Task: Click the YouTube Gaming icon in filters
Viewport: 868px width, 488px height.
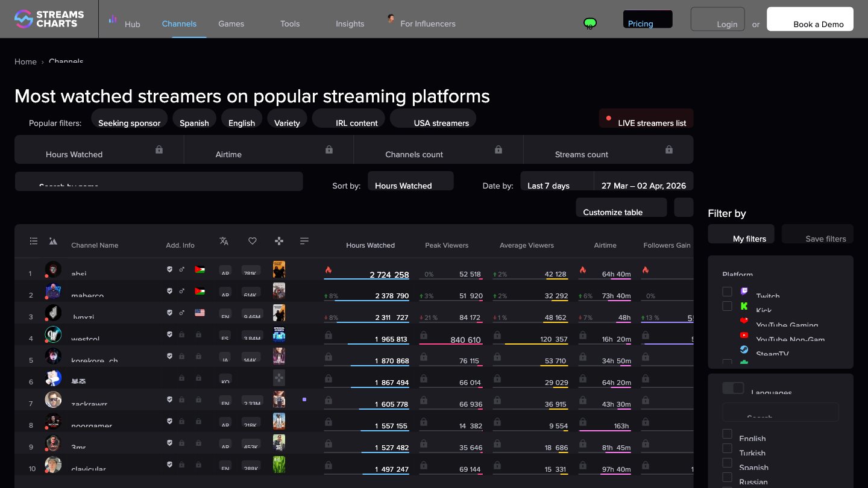Action: [x=744, y=321]
